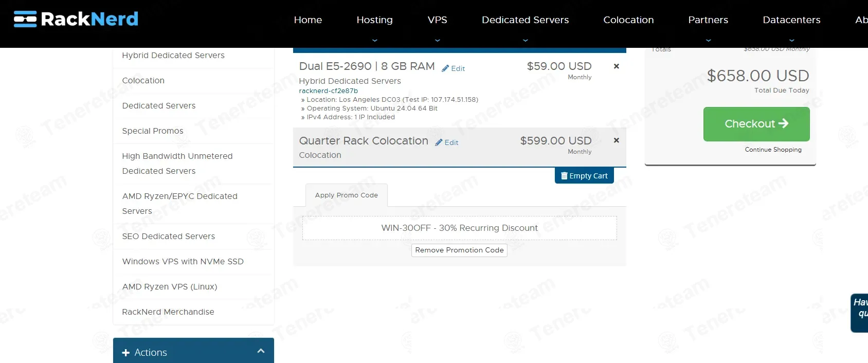
Task: Click the Continue Shopping link
Action: pyautogui.click(x=773, y=150)
